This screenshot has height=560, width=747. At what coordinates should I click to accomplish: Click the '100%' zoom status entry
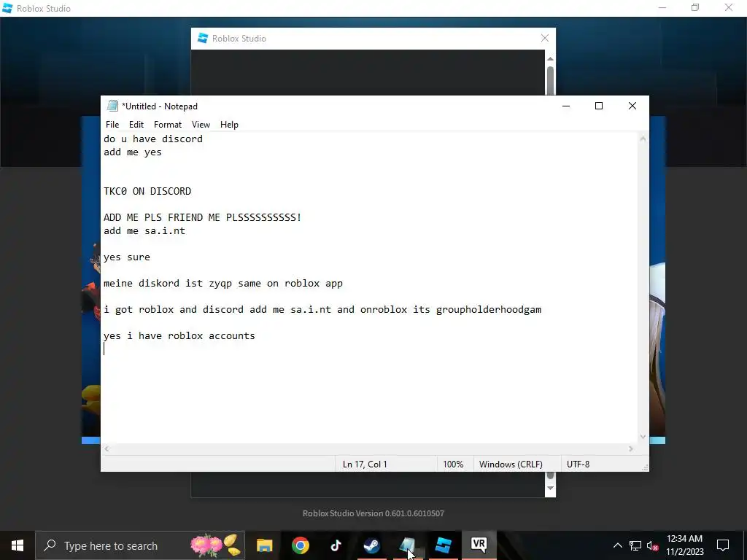point(453,464)
